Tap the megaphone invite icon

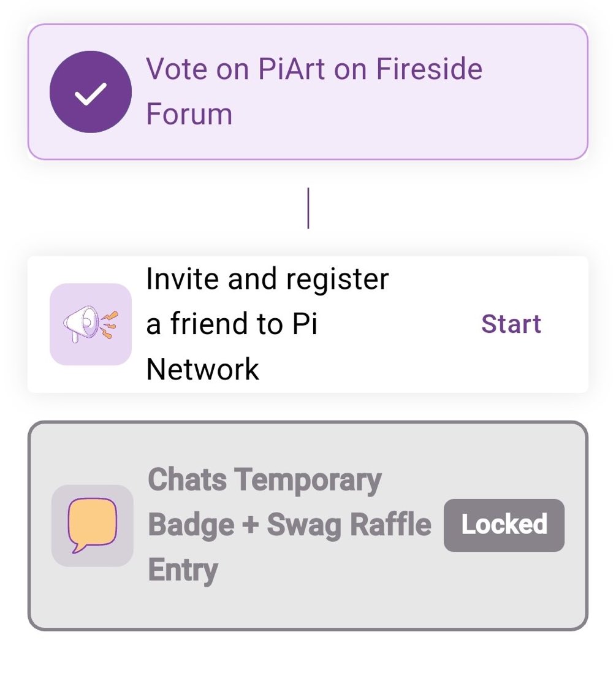91,324
